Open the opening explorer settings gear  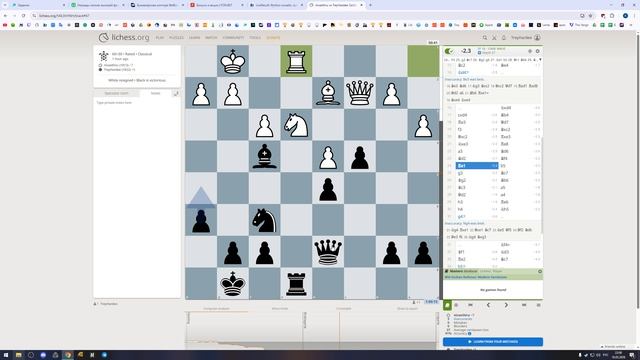(540, 271)
